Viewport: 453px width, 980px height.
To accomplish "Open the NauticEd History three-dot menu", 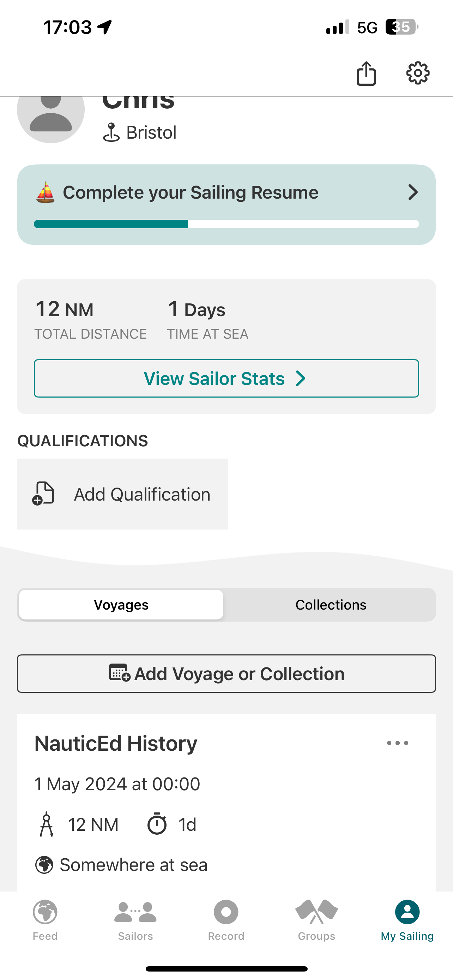I will click(x=397, y=743).
